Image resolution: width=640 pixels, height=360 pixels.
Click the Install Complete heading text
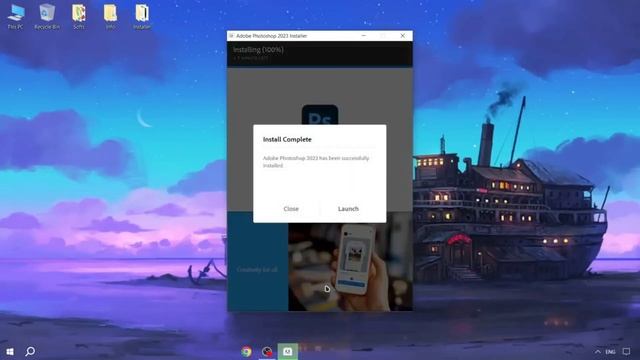coord(287,140)
